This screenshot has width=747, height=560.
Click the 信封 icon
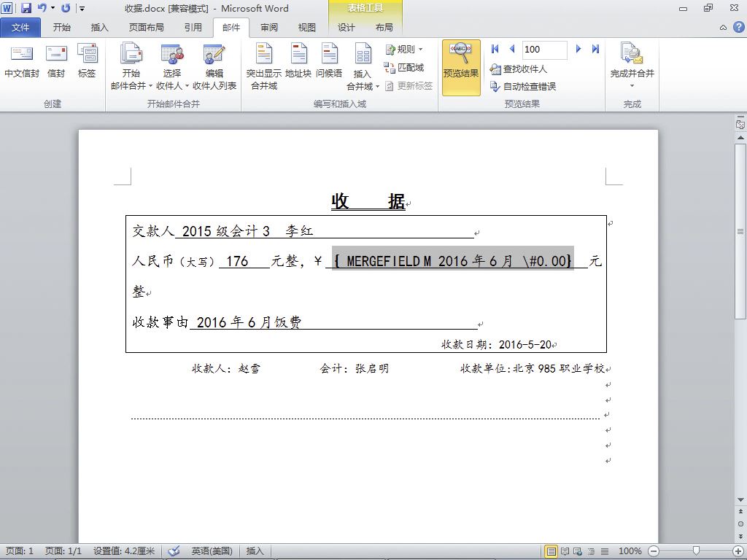point(56,61)
